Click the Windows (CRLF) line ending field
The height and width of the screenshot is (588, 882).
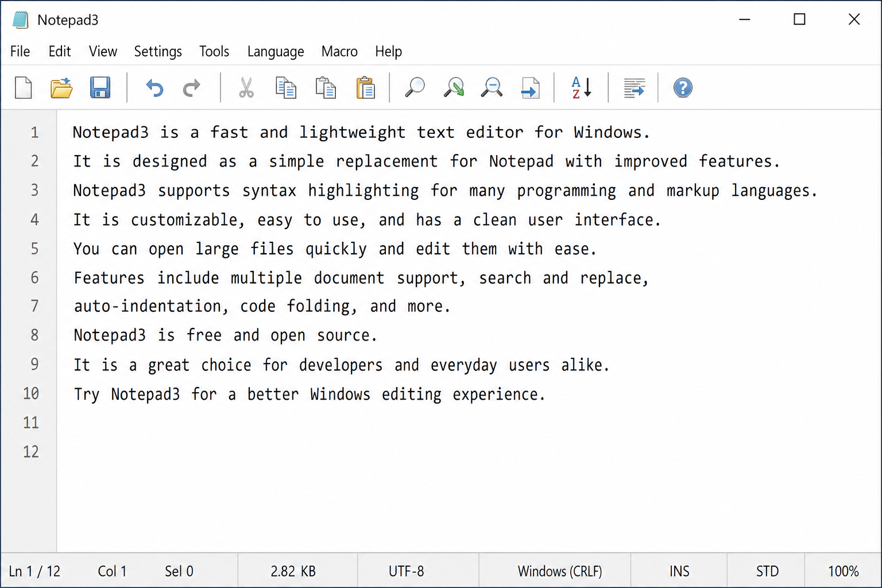(x=560, y=571)
